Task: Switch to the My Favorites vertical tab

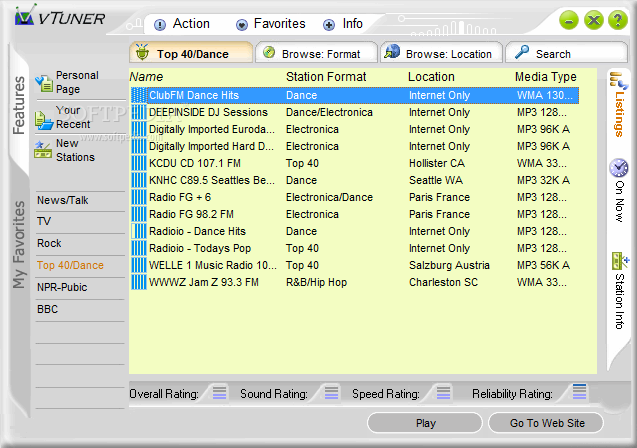Action: [19, 245]
